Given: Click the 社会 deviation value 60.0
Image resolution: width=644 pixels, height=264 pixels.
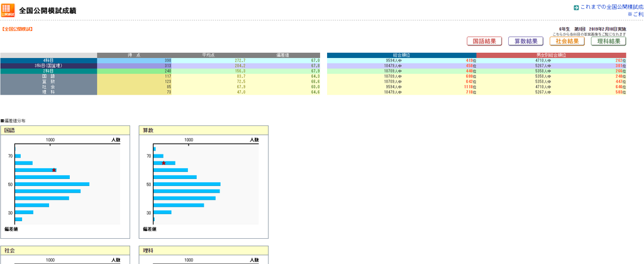Looking at the screenshot, I should [315, 87].
